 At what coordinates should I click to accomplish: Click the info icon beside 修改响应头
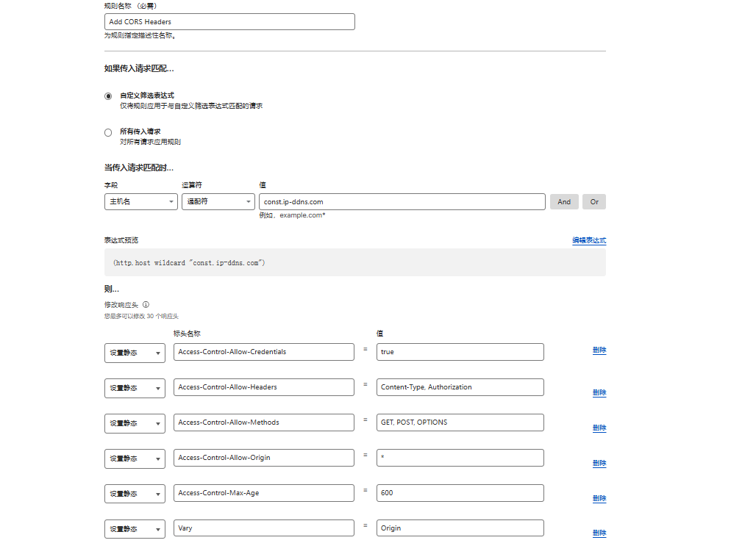click(x=146, y=304)
